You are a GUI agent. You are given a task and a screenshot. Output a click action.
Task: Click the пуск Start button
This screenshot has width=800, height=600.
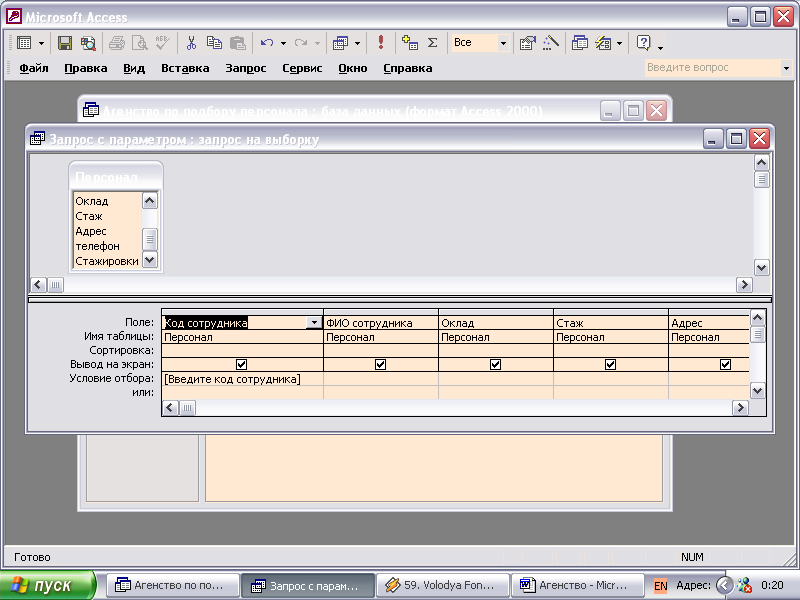(x=47, y=585)
